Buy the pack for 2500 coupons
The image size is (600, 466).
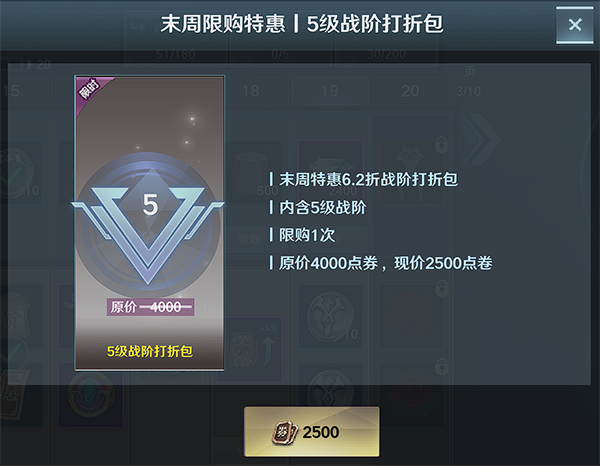(x=312, y=432)
